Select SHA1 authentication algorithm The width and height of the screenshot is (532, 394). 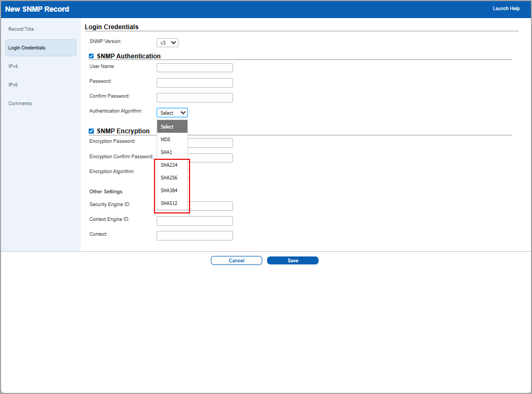click(x=166, y=152)
